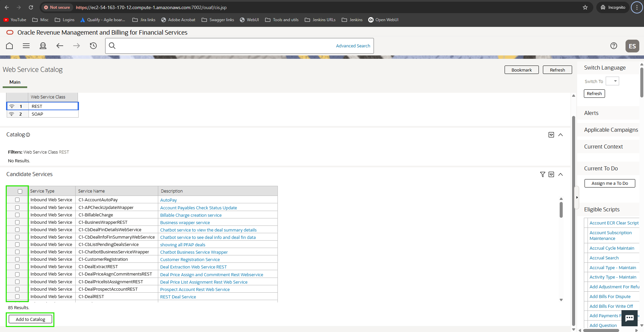Click the back arrow in application toolbar
The image size is (644, 332).
point(60,46)
